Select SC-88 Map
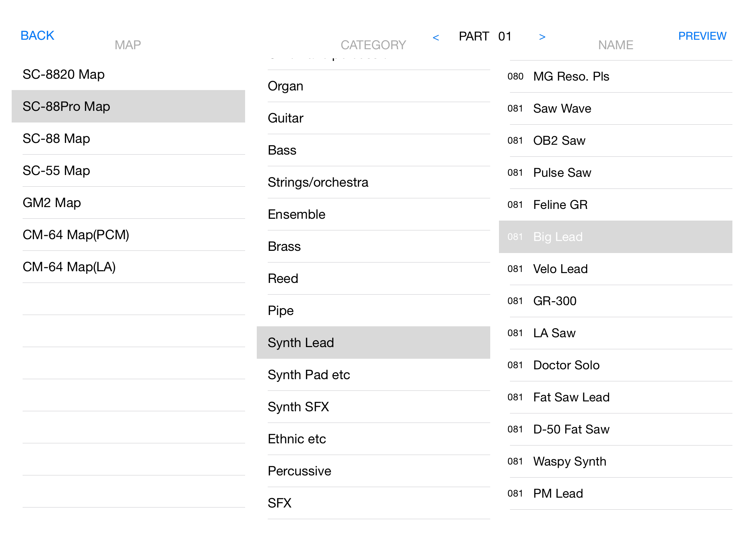Viewport: 747px width, 560px height. pyautogui.click(x=128, y=139)
